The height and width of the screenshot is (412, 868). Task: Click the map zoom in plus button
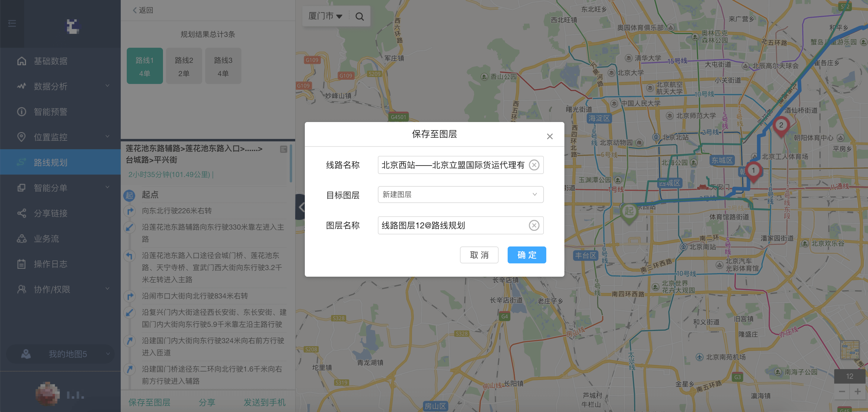(857, 391)
